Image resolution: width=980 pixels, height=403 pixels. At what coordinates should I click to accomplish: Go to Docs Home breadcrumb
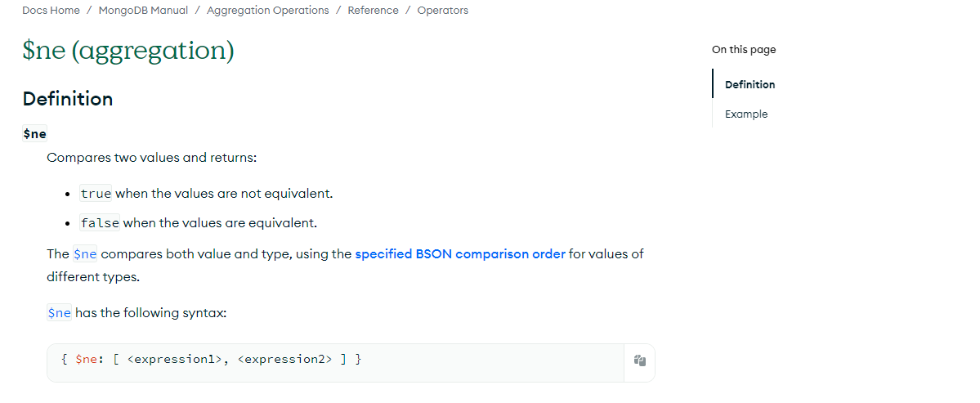tap(51, 11)
